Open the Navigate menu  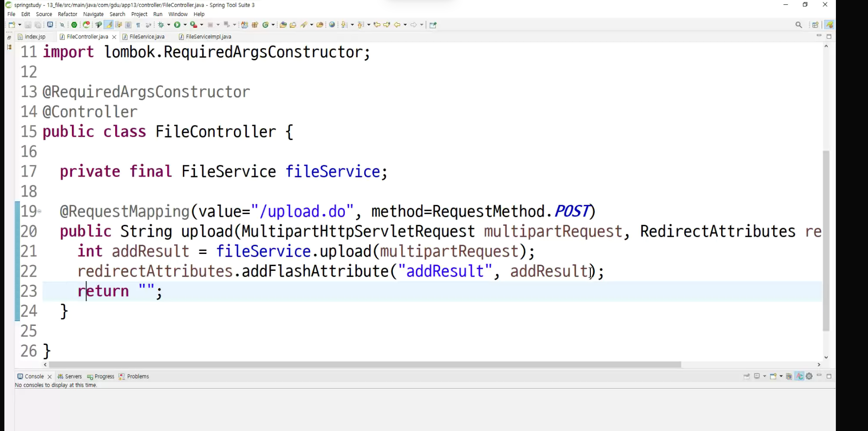click(93, 14)
